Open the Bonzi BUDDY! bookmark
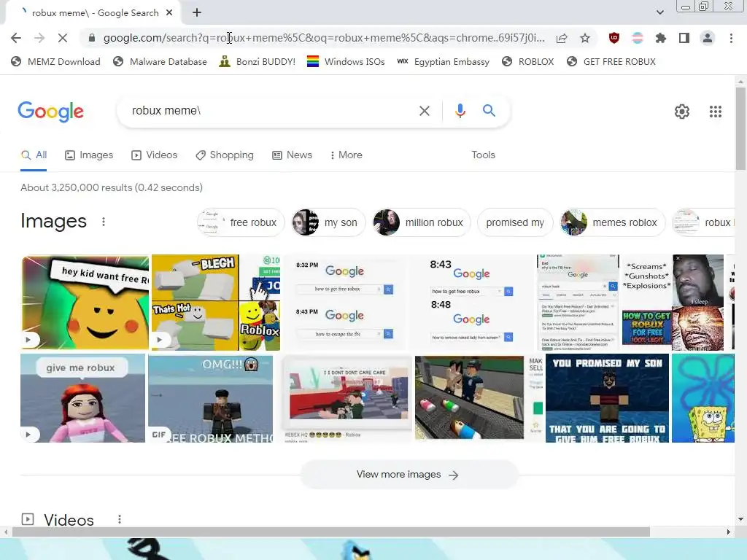The width and height of the screenshot is (747, 560). coord(258,62)
